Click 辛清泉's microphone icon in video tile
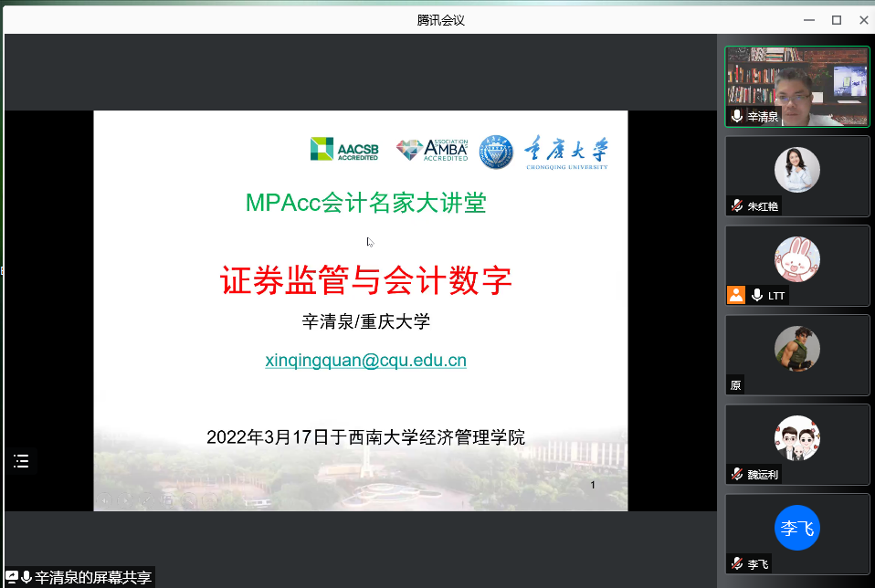 point(737,117)
